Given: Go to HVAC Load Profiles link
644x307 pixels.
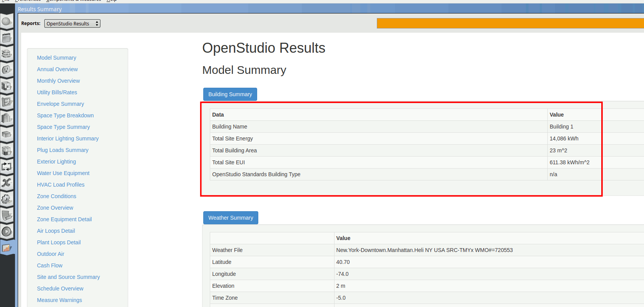Looking at the screenshot, I should pyautogui.click(x=60, y=185).
